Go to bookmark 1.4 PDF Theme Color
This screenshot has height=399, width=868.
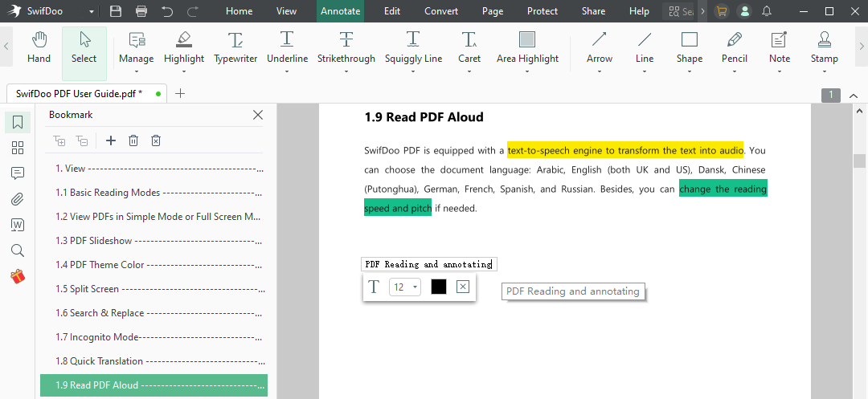154,265
